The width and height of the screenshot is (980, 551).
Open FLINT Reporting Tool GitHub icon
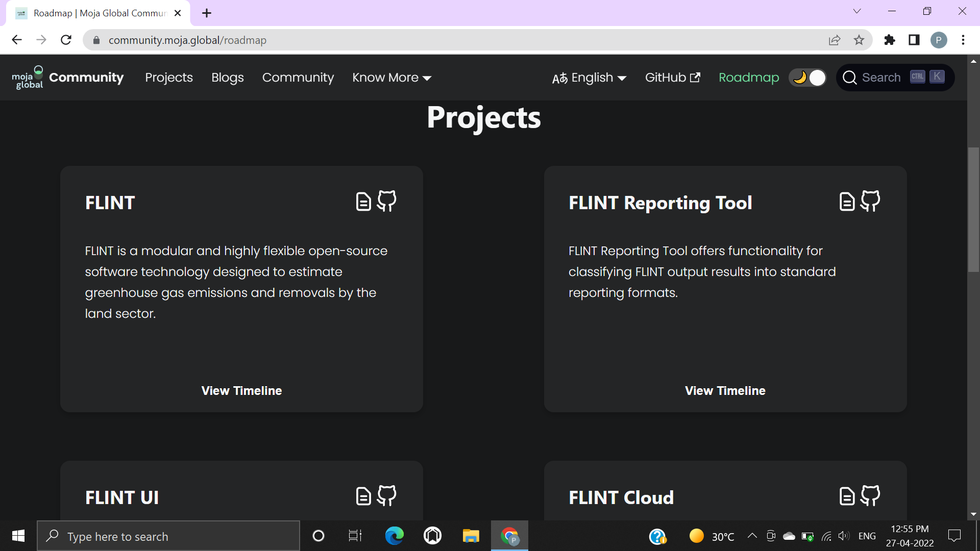pyautogui.click(x=870, y=201)
